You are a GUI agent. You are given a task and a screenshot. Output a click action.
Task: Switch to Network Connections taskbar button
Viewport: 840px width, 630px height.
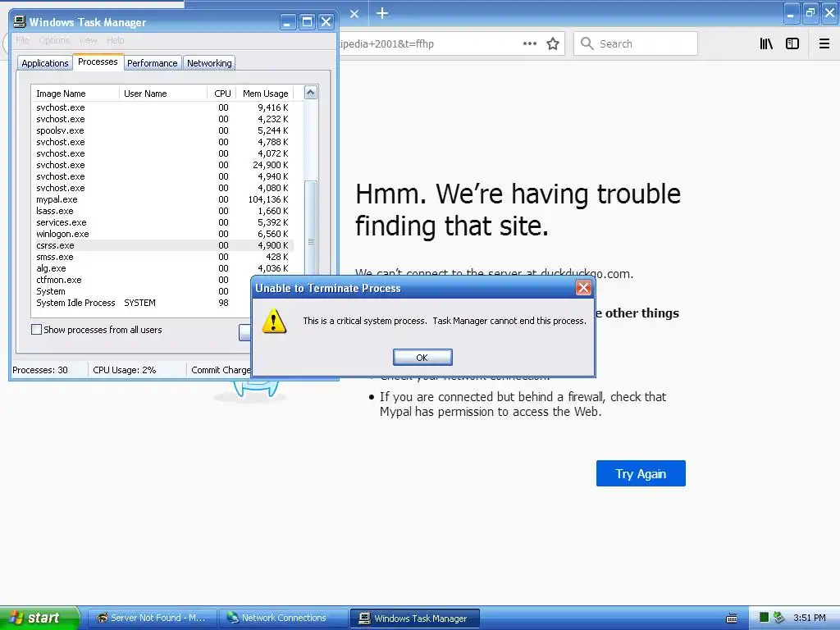tap(283, 618)
